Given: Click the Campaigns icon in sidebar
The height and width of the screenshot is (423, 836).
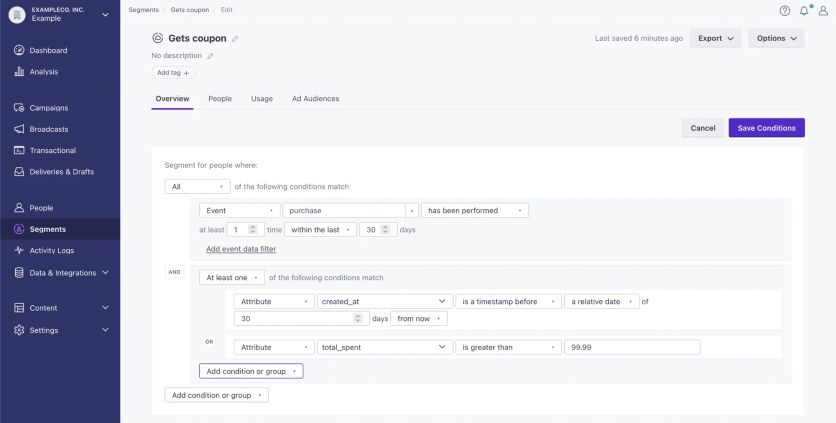Looking at the screenshot, I should [x=19, y=108].
